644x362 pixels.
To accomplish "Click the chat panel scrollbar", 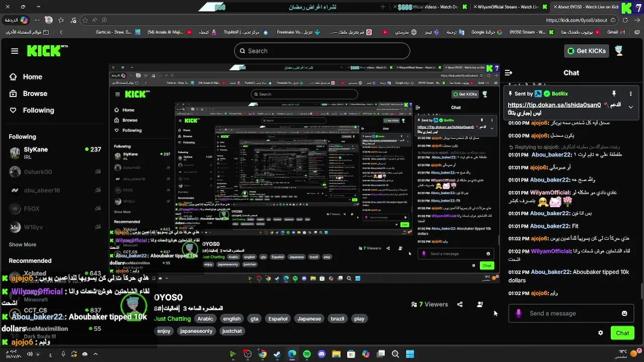I will click(641, 292).
